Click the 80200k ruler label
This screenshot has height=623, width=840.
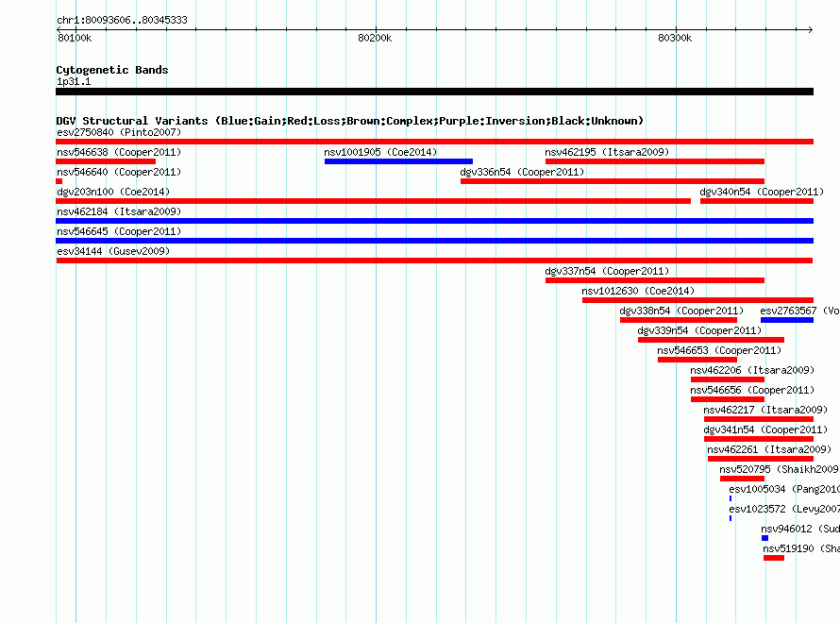375,38
